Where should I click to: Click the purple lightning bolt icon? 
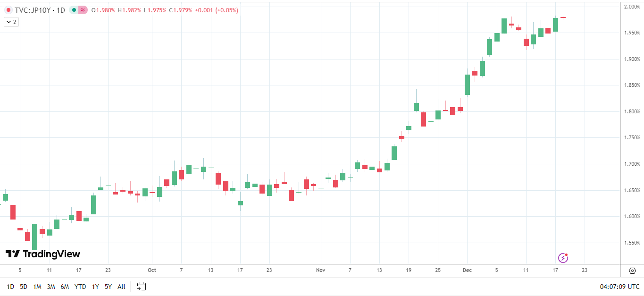tap(563, 257)
